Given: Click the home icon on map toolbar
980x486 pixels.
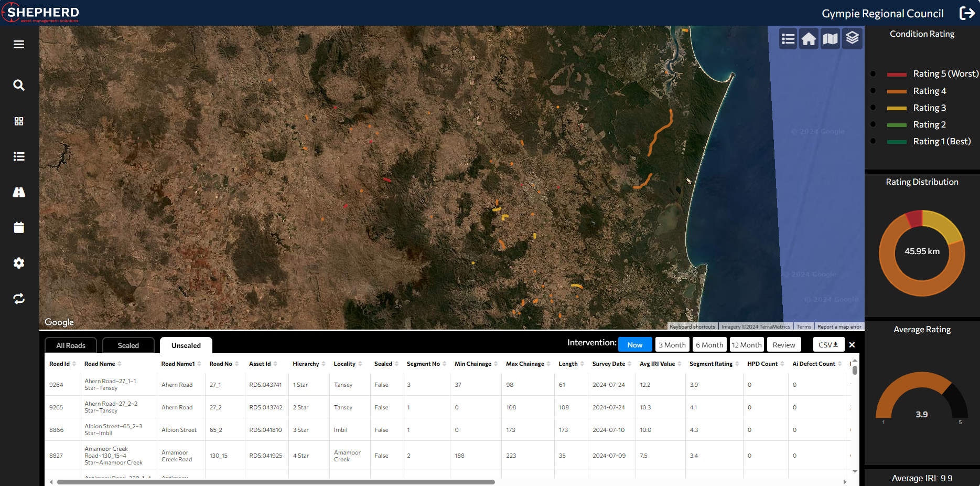Looking at the screenshot, I should (x=809, y=38).
